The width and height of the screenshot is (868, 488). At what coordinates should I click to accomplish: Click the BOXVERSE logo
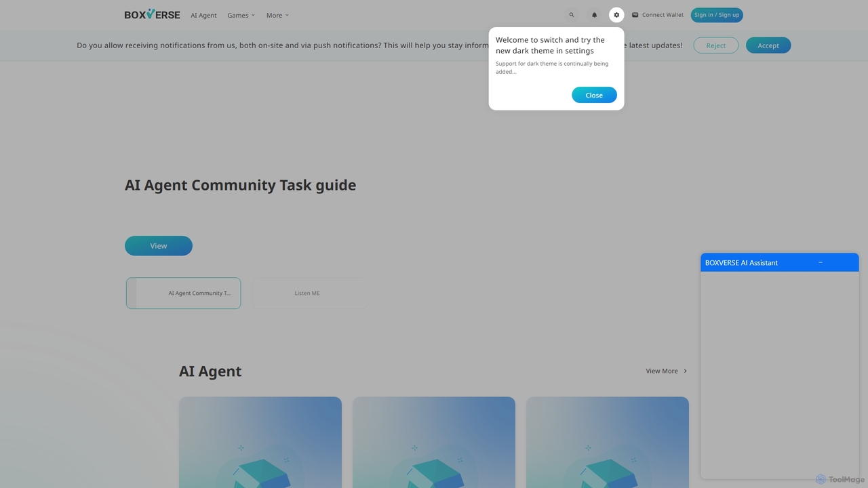click(152, 14)
